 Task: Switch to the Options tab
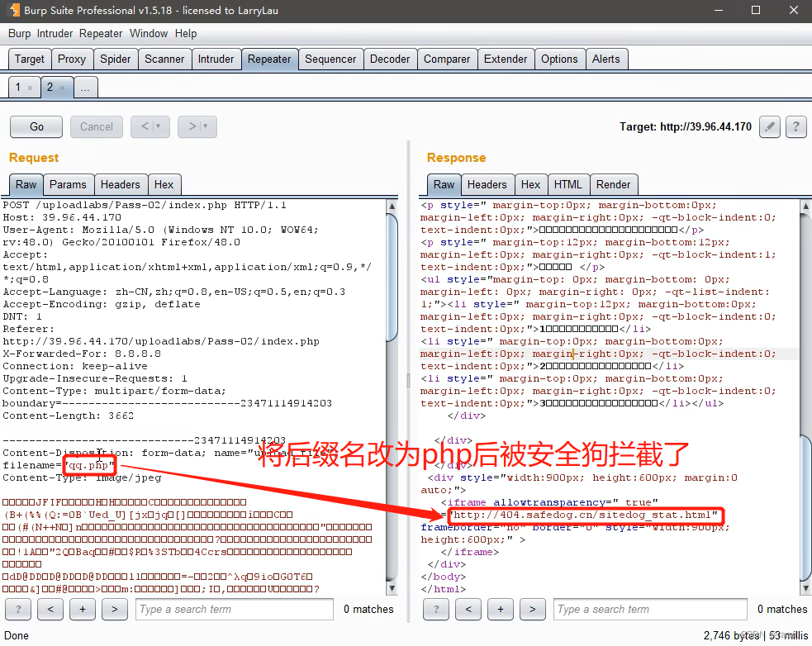coord(559,59)
